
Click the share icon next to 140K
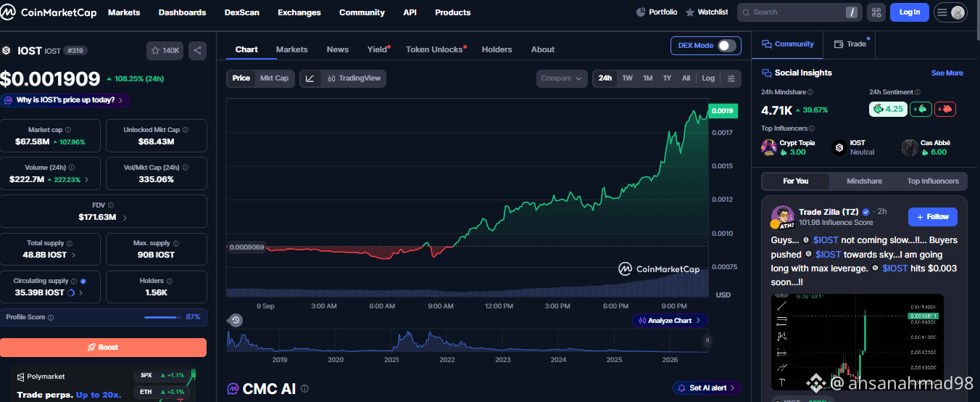point(197,51)
